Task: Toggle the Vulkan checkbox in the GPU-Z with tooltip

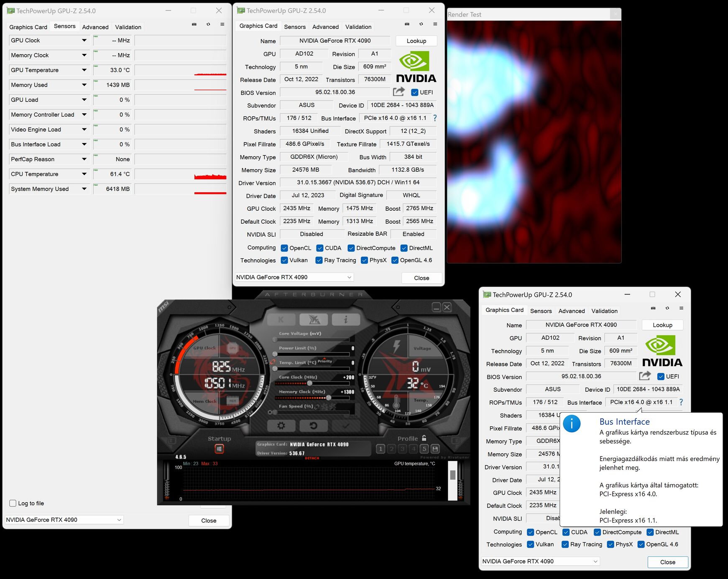Action: click(x=531, y=544)
